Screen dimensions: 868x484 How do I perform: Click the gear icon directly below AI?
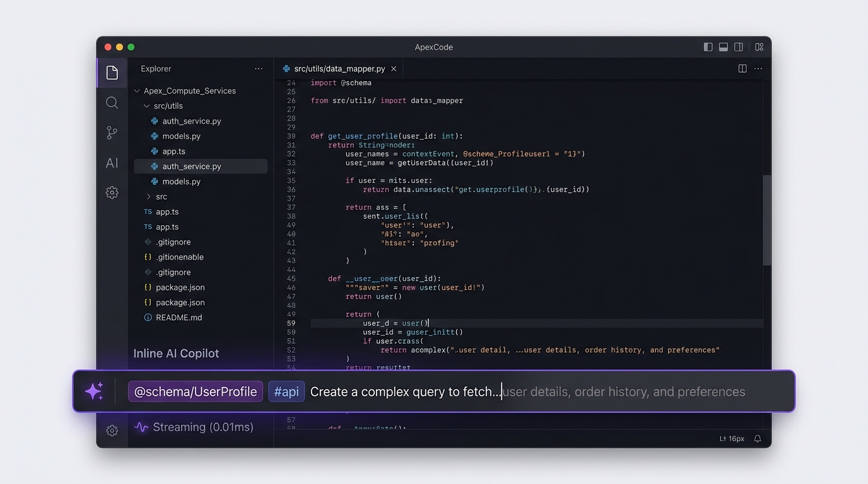point(112,193)
